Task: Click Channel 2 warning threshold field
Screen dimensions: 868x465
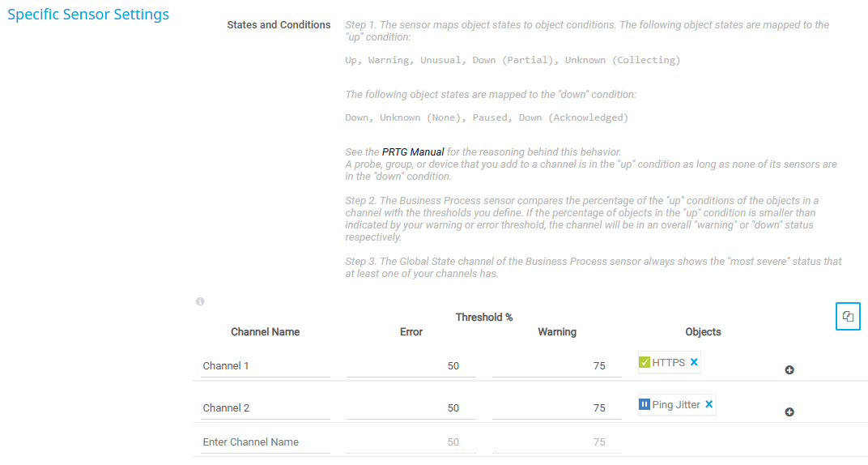Action: pos(556,408)
